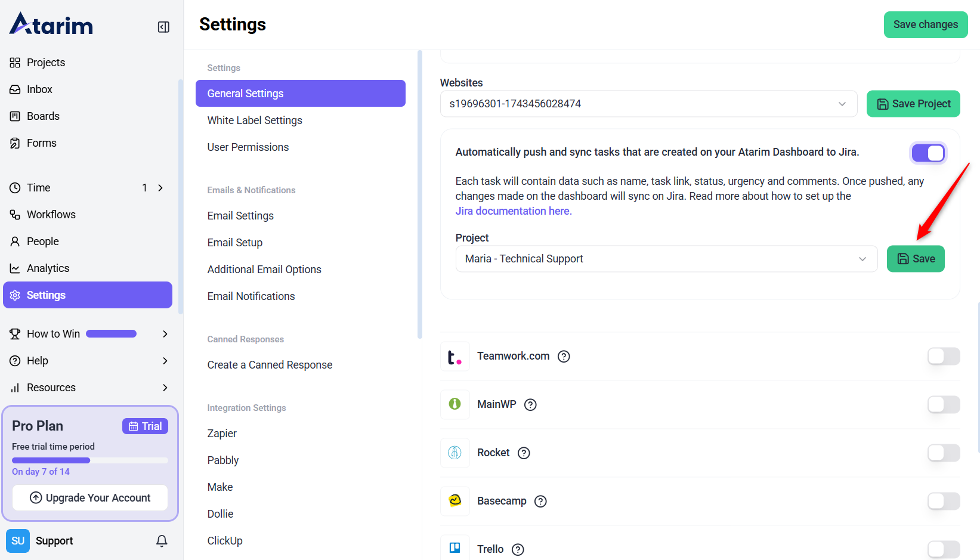Collapse the sidebar using the panel icon

coord(163,27)
